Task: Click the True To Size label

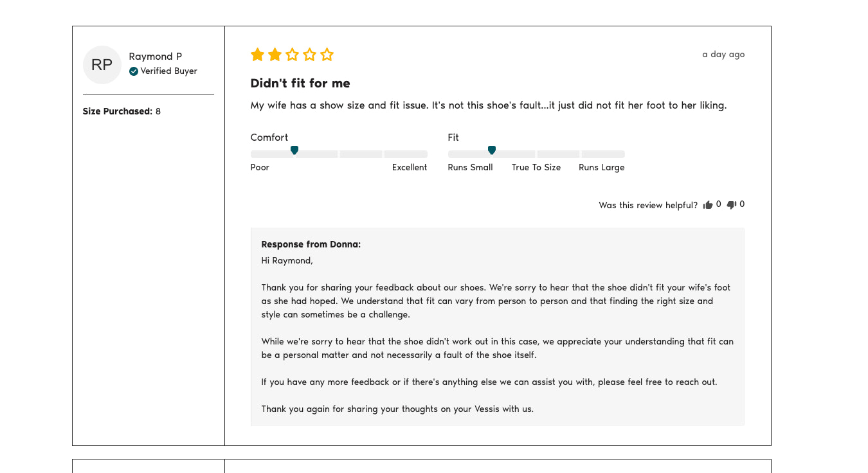Action: [x=536, y=168]
